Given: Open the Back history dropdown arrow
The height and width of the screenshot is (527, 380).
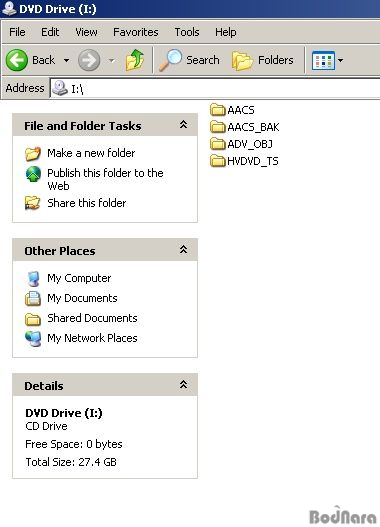Looking at the screenshot, I should pyautogui.click(x=67, y=60).
